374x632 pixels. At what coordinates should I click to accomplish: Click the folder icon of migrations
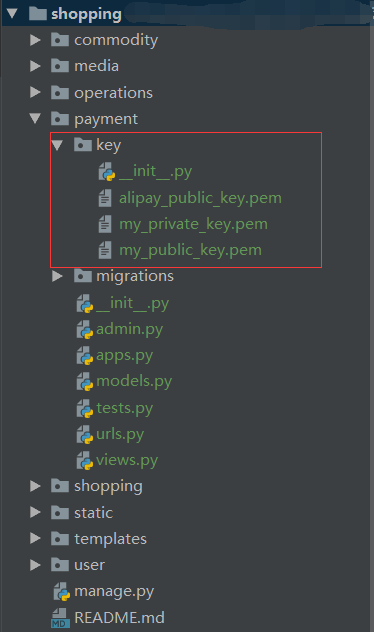tap(83, 276)
